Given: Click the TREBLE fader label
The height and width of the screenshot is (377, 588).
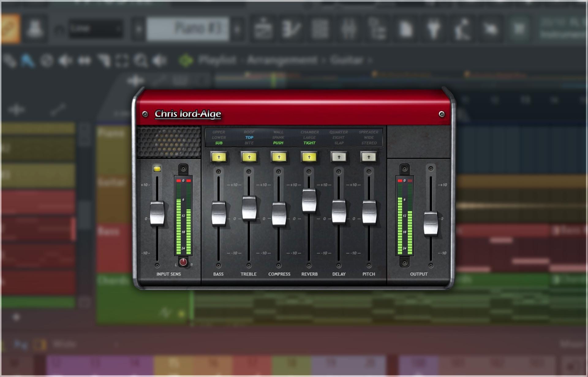Looking at the screenshot, I should (x=248, y=274).
